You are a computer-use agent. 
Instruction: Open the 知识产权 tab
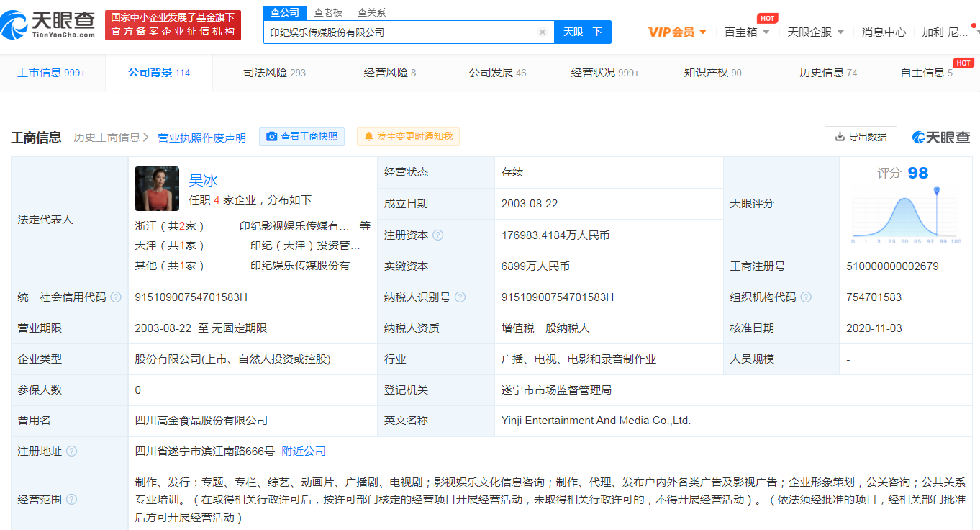click(x=712, y=73)
